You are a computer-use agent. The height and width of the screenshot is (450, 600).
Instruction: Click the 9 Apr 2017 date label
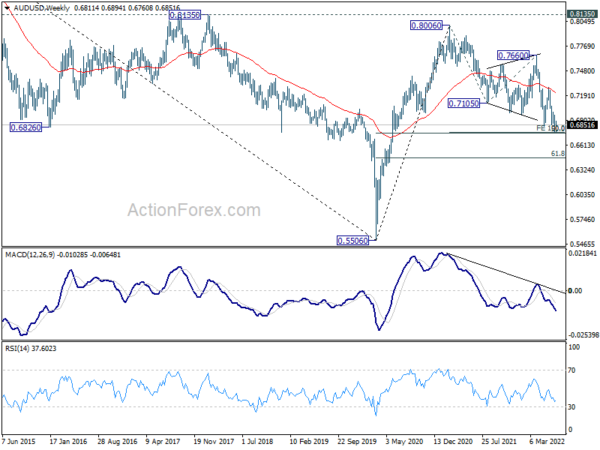[163, 441]
